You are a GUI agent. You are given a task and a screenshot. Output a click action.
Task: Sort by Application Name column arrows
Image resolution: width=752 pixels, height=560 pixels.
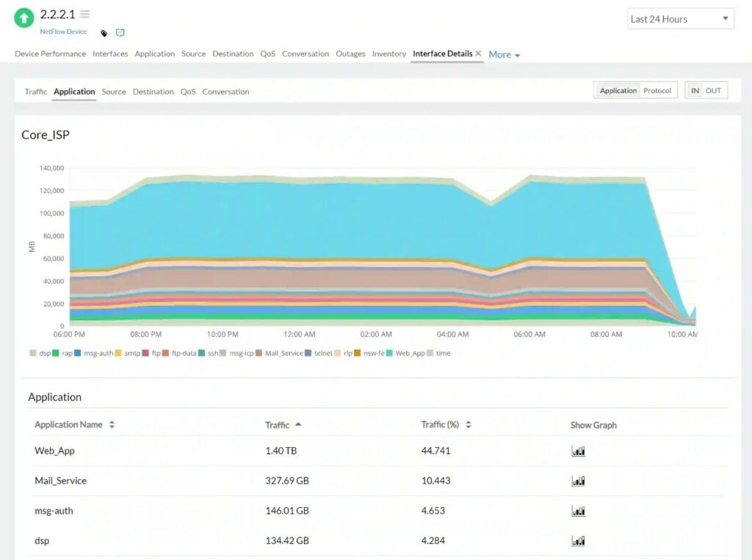[x=112, y=424]
